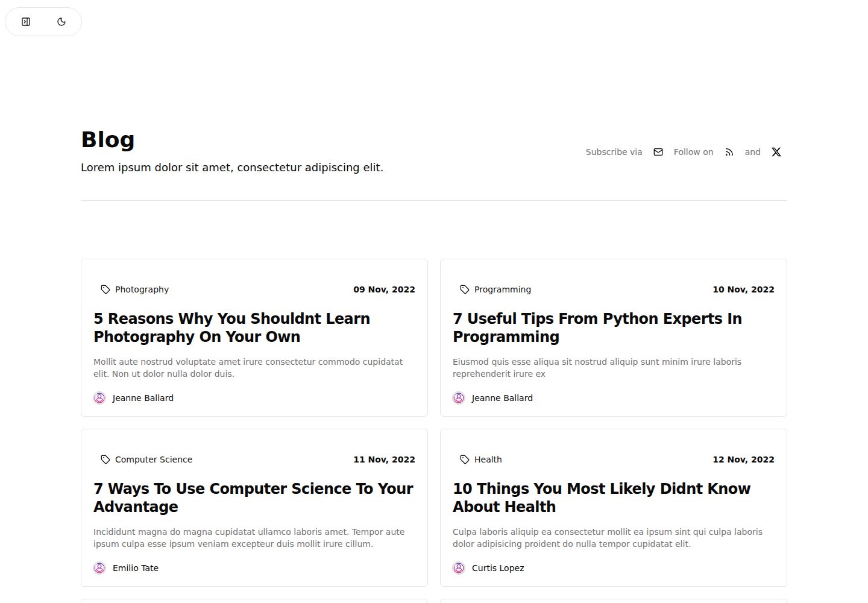Toggle dark mode with the moon icon
The width and height of the screenshot is (868, 603).
click(61, 22)
